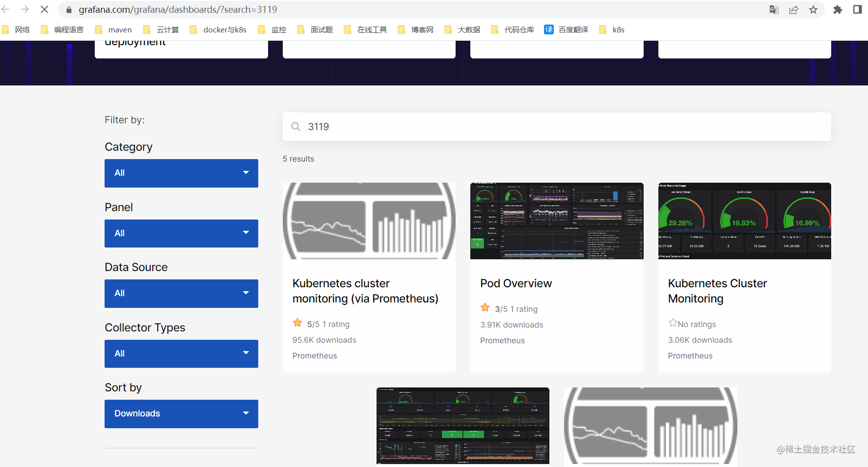Click the empty star beside No ratings

point(673,323)
